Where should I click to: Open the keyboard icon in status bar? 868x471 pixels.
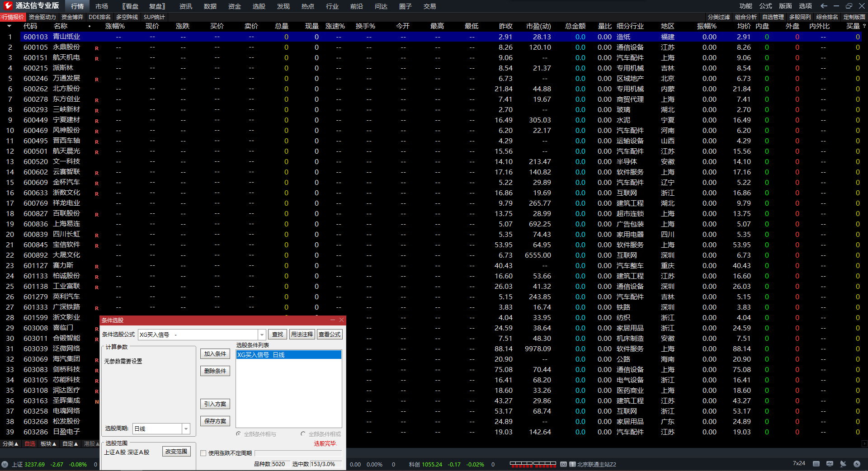coord(816,464)
